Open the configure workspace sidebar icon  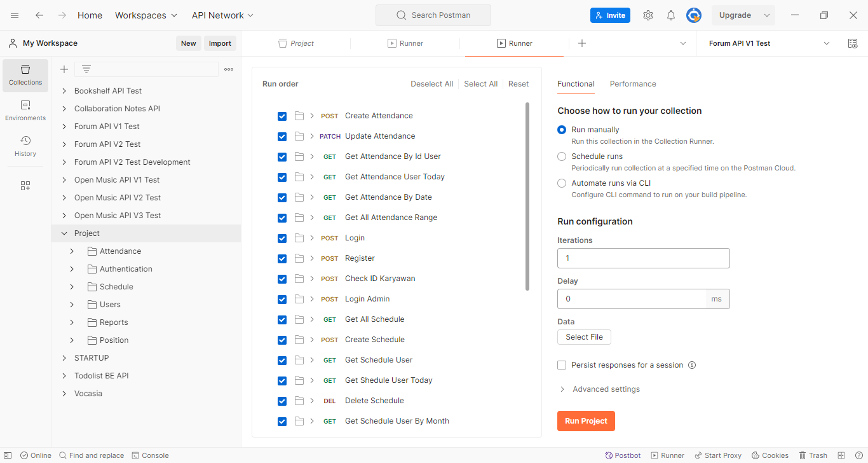point(25,186)
